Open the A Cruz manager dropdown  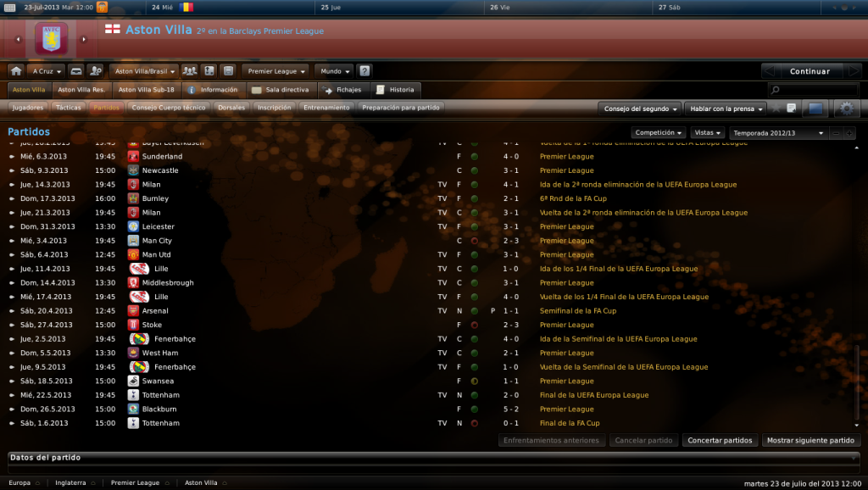47,71
